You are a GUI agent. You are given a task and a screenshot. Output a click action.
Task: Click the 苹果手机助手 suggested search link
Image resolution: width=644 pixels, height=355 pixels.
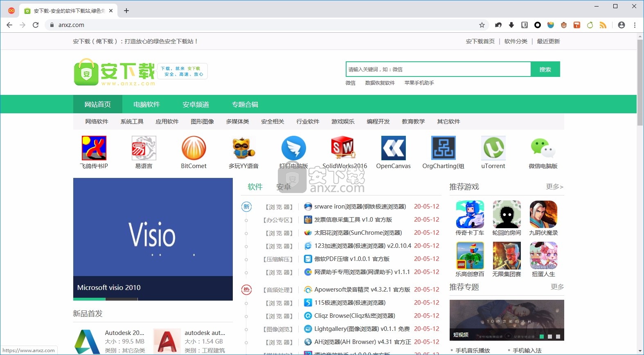point(419,83)
